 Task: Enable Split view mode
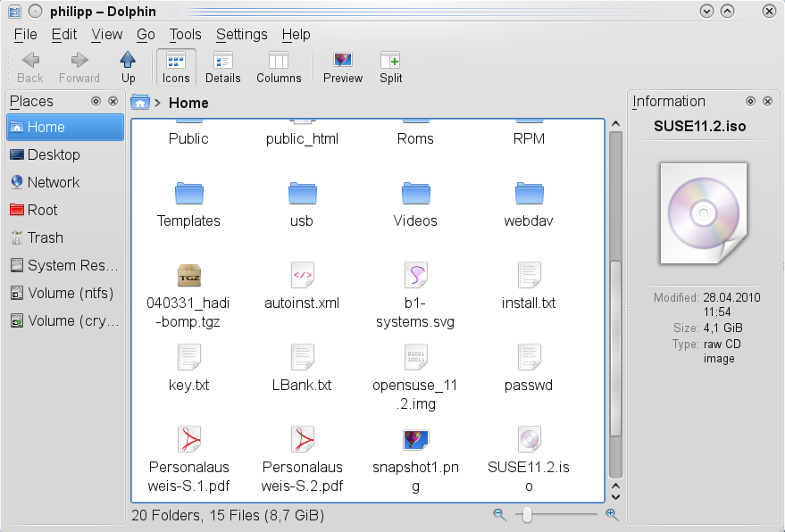point(390,67)
